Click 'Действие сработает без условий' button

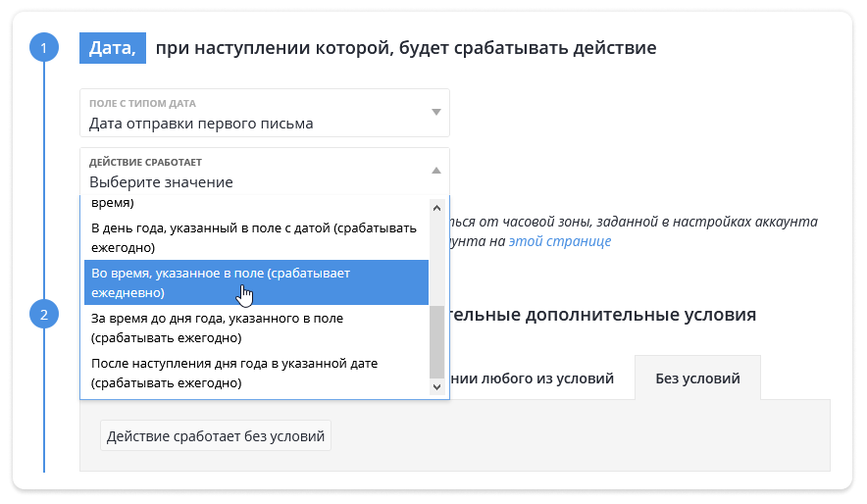(216, 436)
